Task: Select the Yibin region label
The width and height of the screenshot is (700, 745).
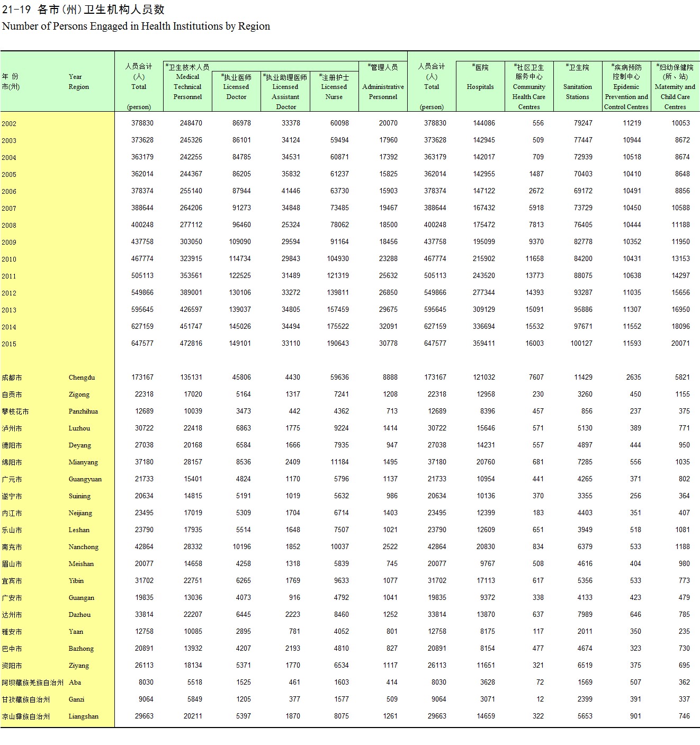Action: 76,581
